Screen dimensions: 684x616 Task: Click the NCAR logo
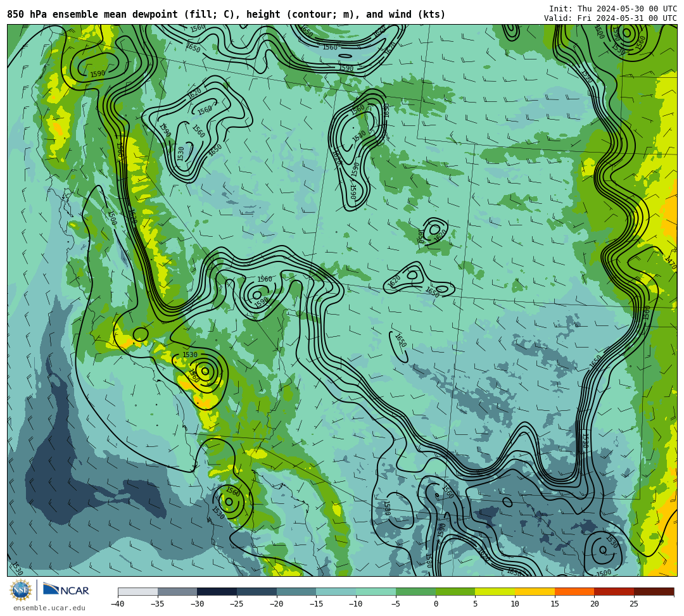click(66, 590)
